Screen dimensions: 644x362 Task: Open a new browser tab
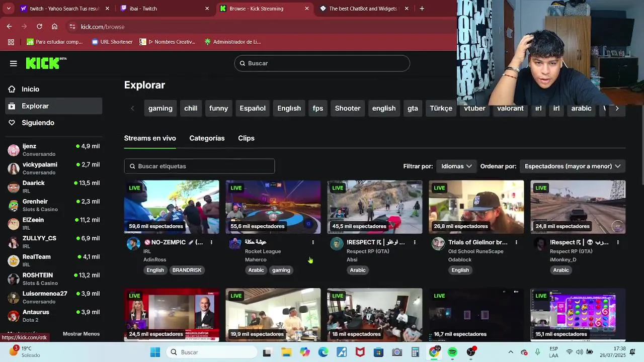point(422,9)
